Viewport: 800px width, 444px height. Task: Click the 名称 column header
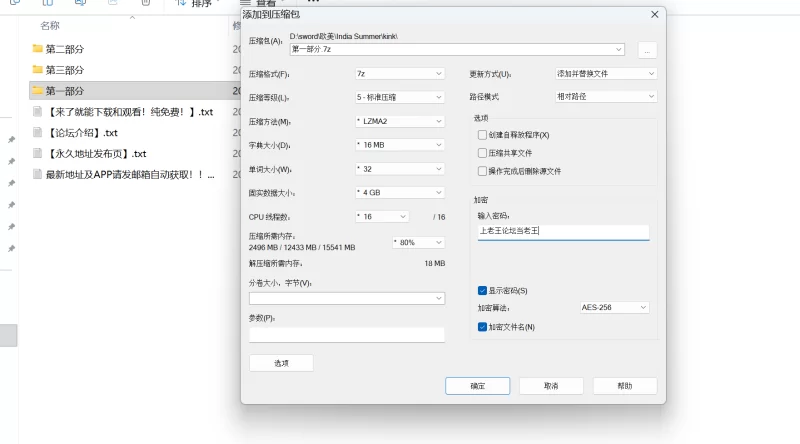point(50,25)
